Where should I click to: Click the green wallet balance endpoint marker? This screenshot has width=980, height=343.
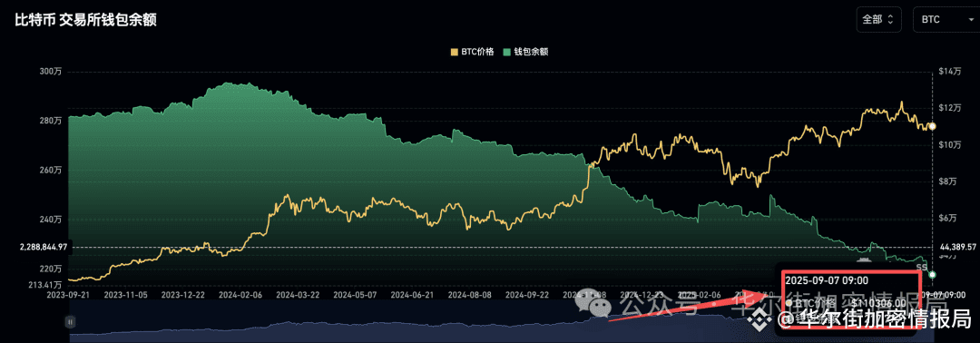coord(932,274)
